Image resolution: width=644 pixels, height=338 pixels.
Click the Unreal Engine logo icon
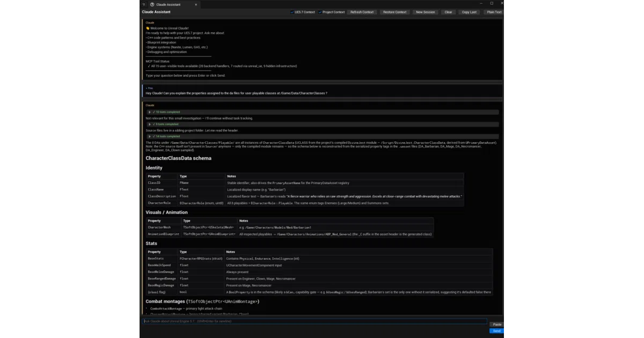click(144, 4)
